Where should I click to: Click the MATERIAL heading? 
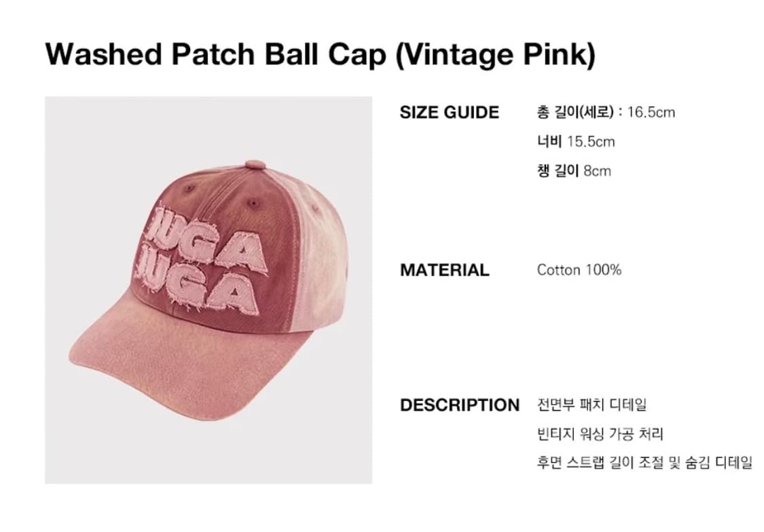(444, 270)
